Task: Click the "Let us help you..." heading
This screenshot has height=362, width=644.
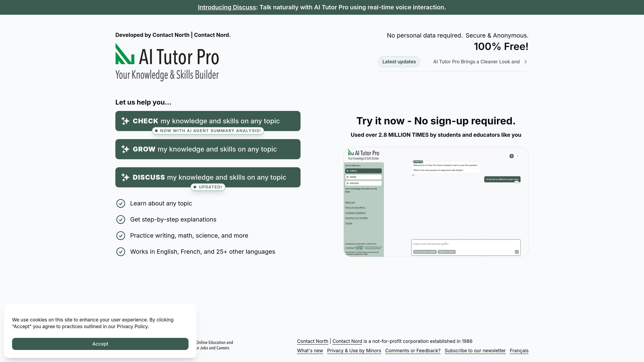Action: click(x=143, y=102)
